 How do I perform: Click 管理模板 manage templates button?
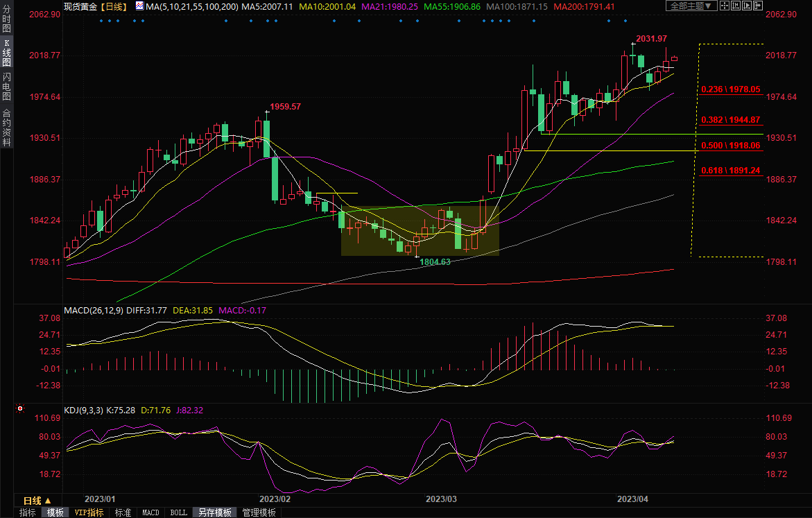pos(259,512)
